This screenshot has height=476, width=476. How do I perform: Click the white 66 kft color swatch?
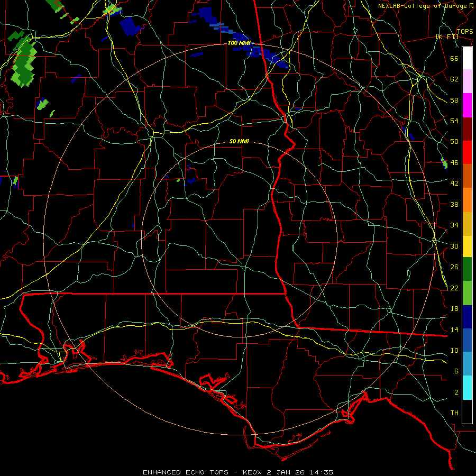467,58
